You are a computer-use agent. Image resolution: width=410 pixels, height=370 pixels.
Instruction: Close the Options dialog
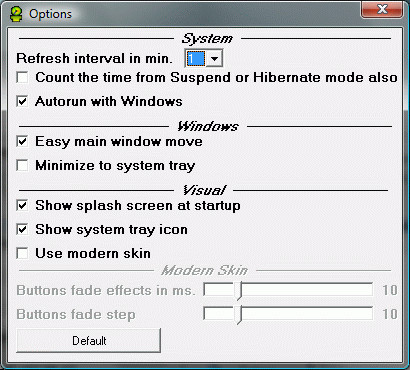point(382,9)
